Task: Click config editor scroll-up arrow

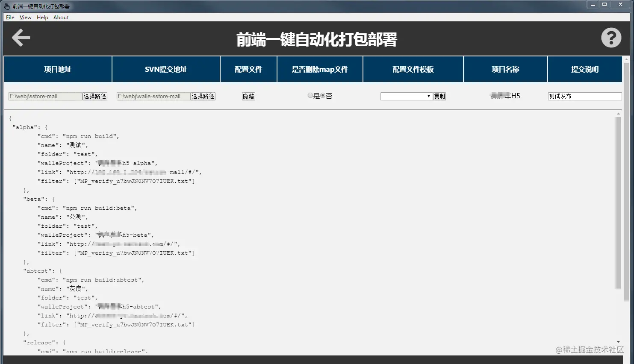Action: coord(618,114)
